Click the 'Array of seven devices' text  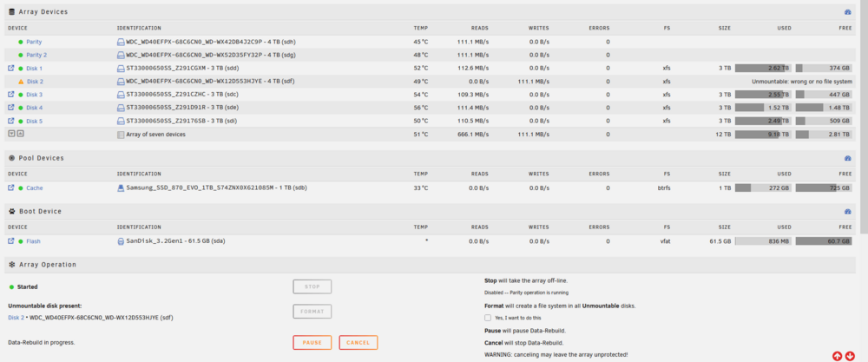click(x=155, y=134)
